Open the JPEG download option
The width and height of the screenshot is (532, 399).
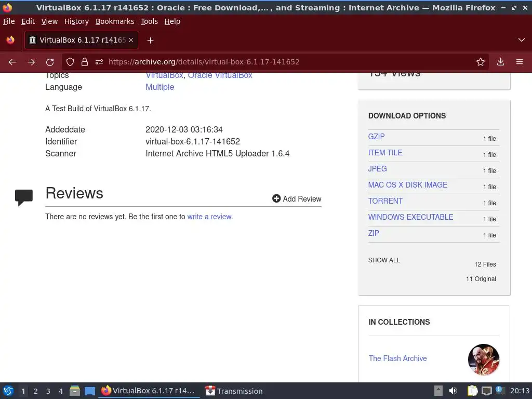(x=377, y=169)
